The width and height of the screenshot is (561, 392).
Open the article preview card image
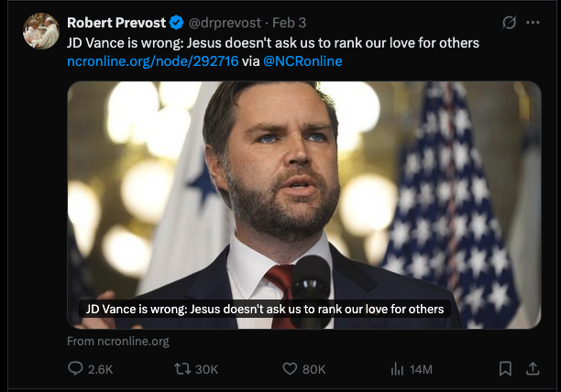pos(304,205)
